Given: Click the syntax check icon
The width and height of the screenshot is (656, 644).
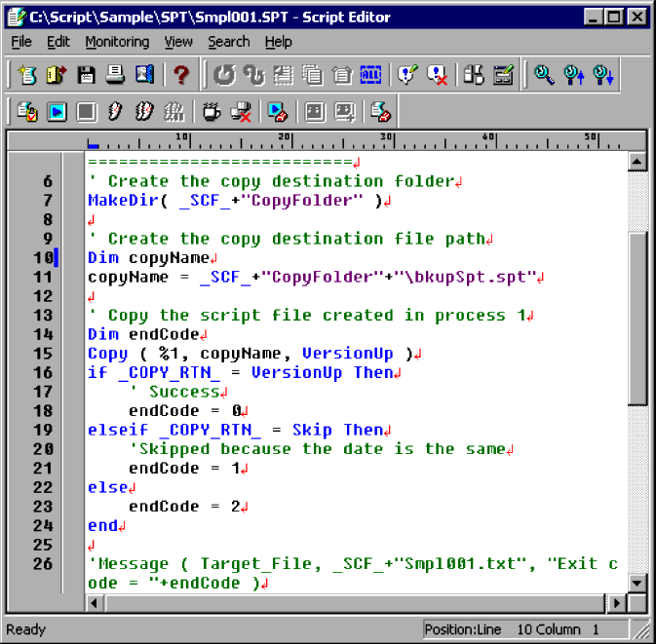Looking at the screenshot, I should [27, 112].
